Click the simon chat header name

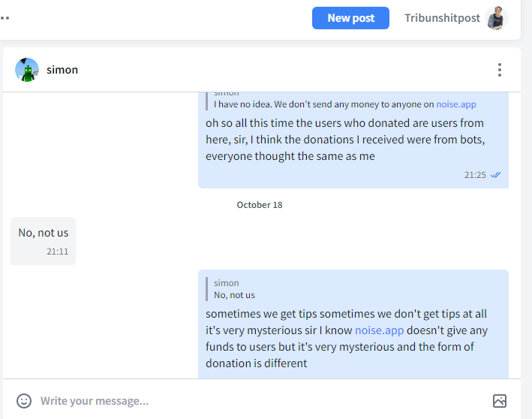[62, 70]
